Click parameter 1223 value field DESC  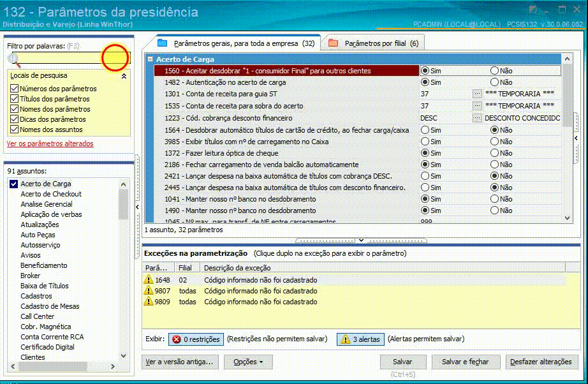click(446, 118)
